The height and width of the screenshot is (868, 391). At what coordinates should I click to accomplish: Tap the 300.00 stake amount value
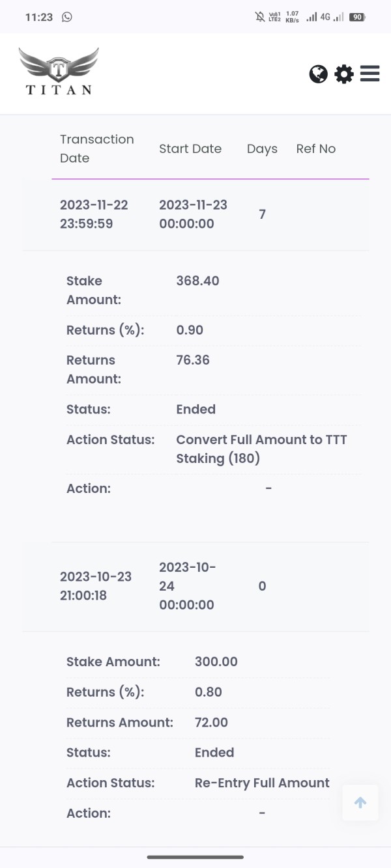coord(216,662)
